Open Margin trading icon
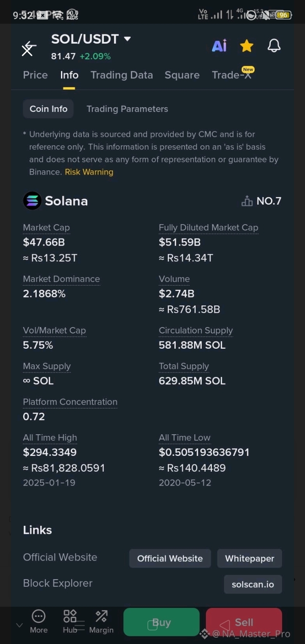305x644 pixels. [101, 616]
